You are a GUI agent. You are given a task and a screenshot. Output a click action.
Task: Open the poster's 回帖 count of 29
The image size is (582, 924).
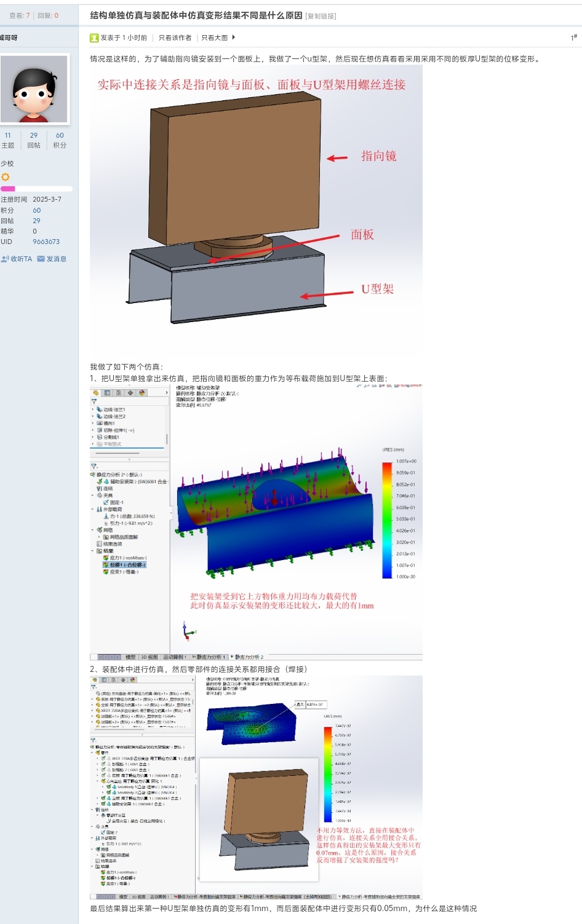click(34, 135)
